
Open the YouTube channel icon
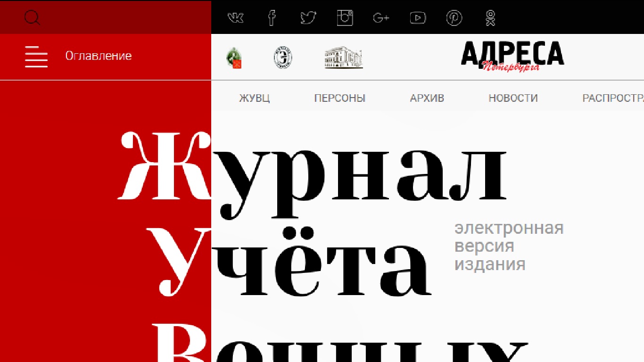[x=418, y=18]
